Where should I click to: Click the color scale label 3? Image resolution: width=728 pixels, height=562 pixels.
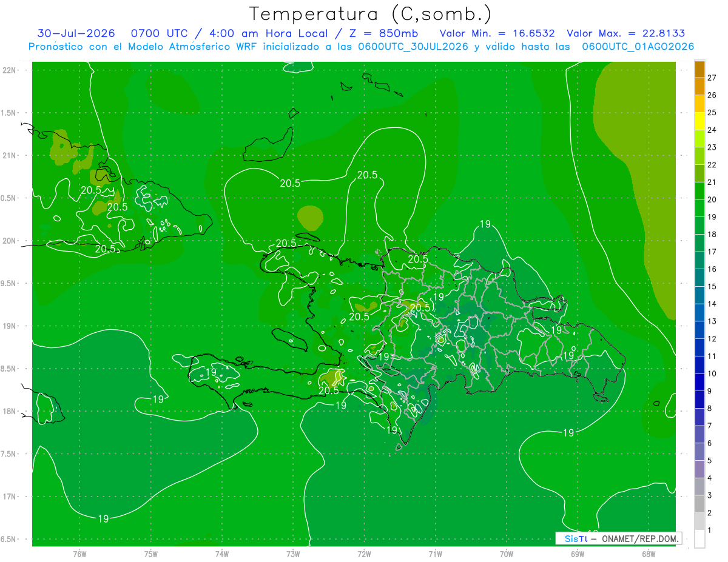[x=710, y=495]
